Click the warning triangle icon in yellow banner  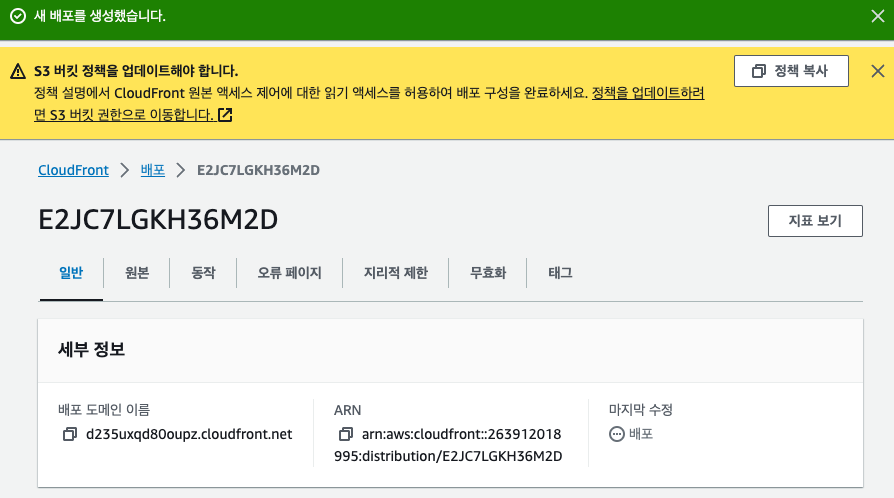(x=18, y=71)
